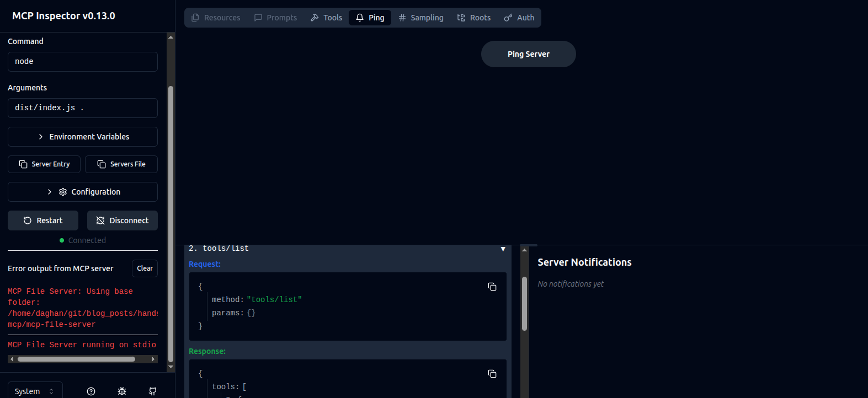
Task: Click the Command input field
Action: click(x=83, y=62)
